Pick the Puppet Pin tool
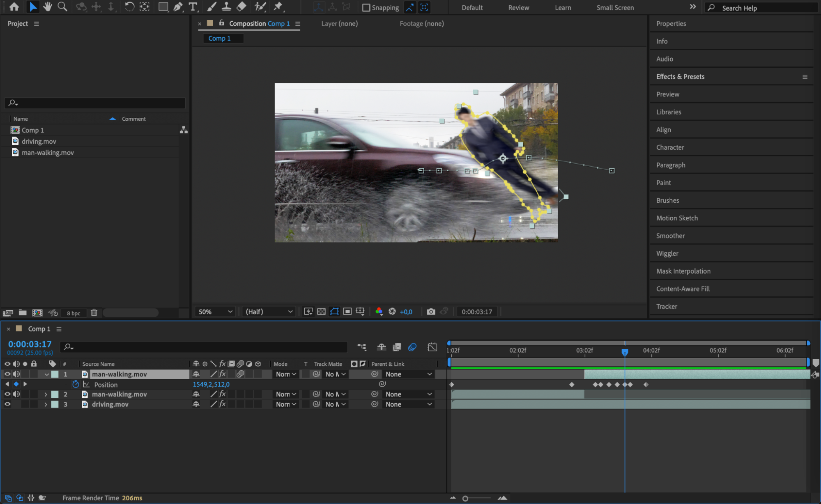 point(278,7)
